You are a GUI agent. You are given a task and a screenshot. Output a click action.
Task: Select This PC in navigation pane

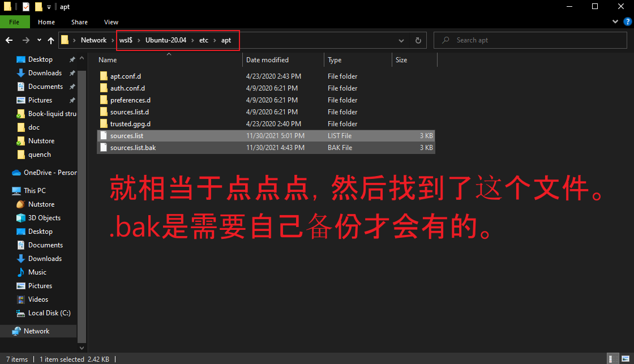point(35,191)
